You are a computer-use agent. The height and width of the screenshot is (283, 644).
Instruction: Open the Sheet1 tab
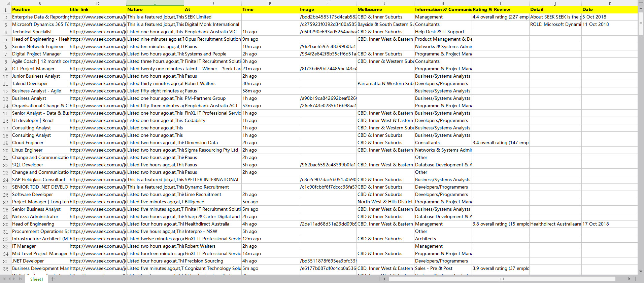coord(36,279)
